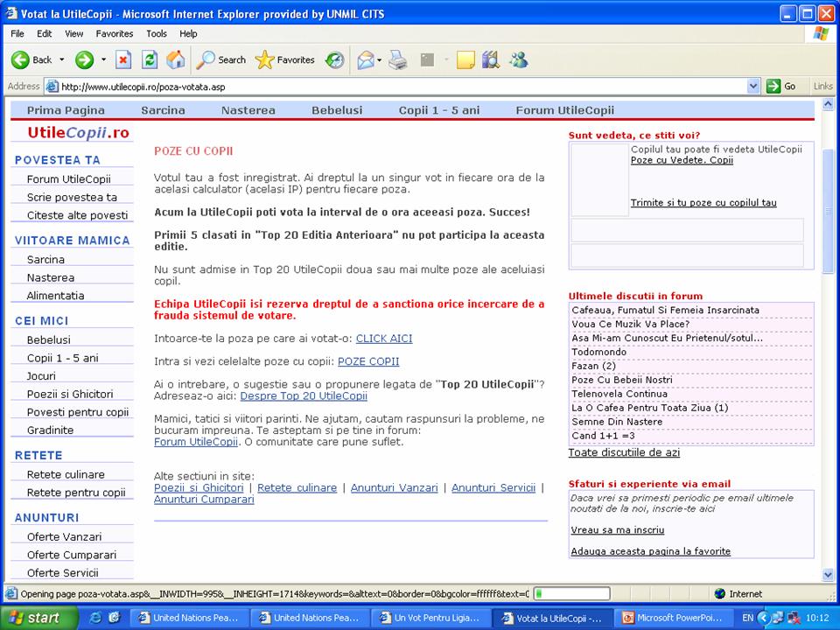Viewport: 840px width, 630px height.
Task: Click the Messenger icon in toolbar
Action: [x=519, y=60]
